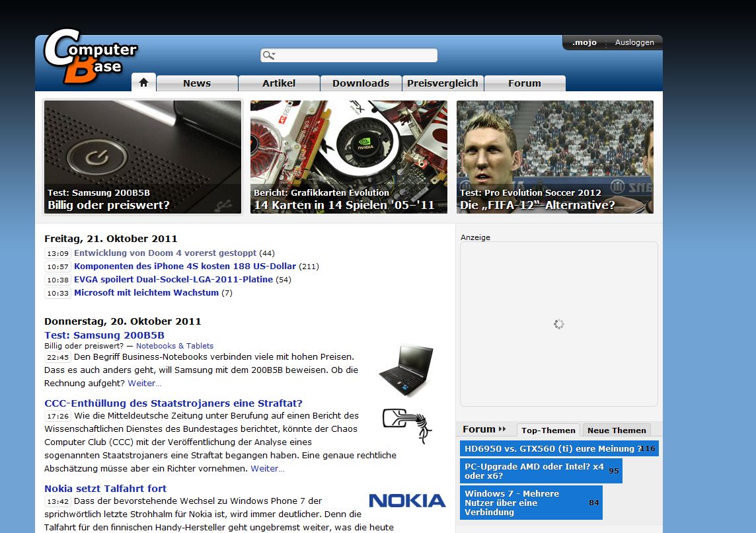This screenshot has height=533, width=756.
Task: Open the News tab
Action: click(x=197, y=83)
